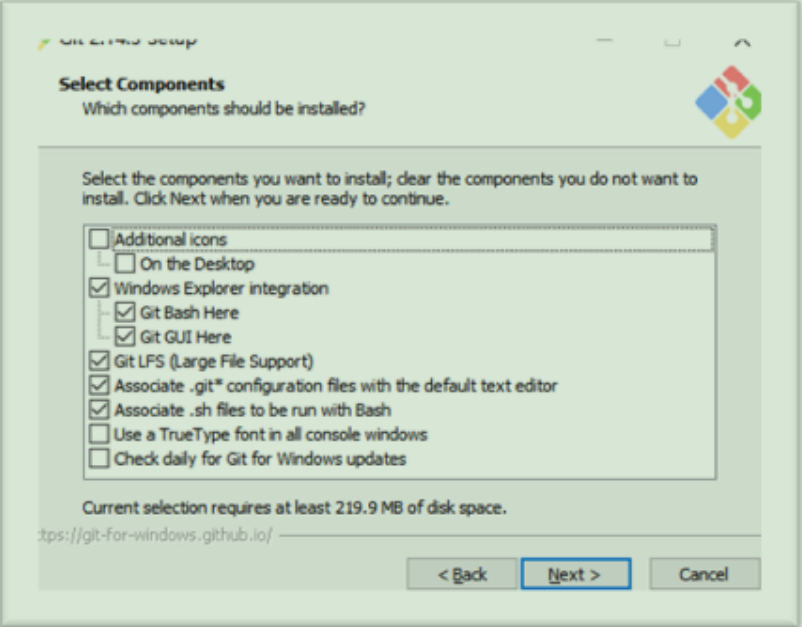Toggle the Git Bash Here checkbox
This screenshot has width=802, height=627.
[x=125, y=312]
